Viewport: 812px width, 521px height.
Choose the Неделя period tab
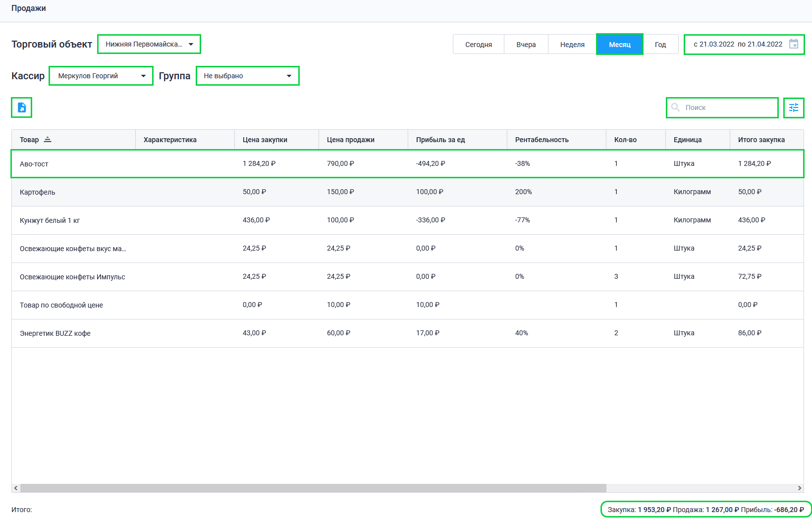[572, 45]
